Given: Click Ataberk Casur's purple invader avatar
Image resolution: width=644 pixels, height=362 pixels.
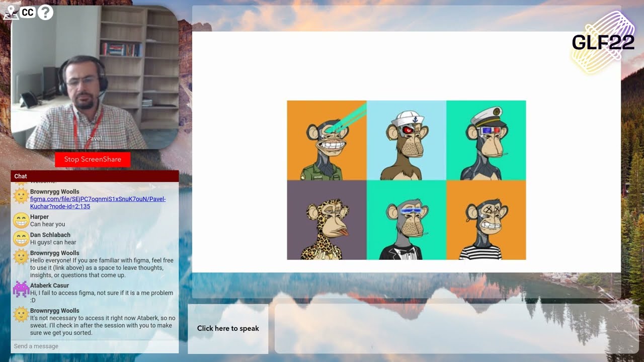Looking at the screenshot, I should pyautogui.click(x=21, y=290).
